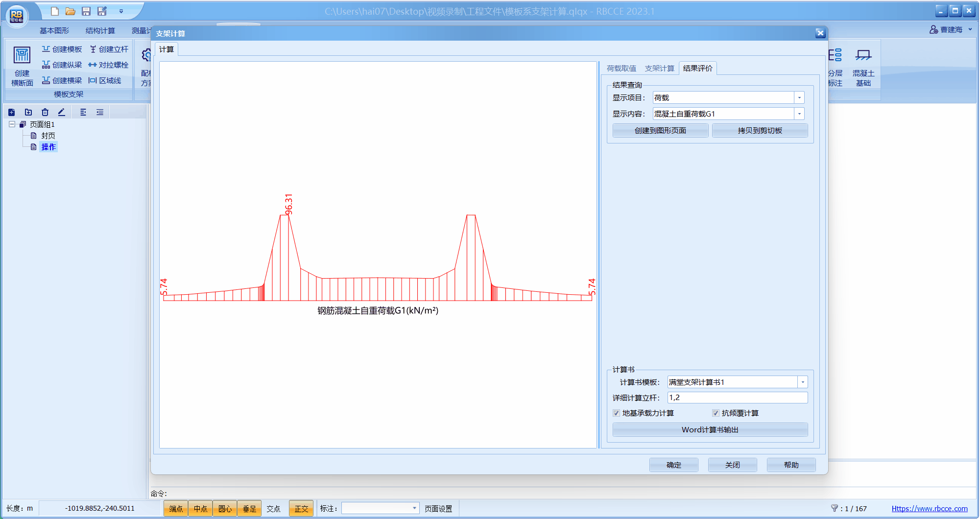
Task: Toggle the 交点 snap mode
Action: (273, 509)
